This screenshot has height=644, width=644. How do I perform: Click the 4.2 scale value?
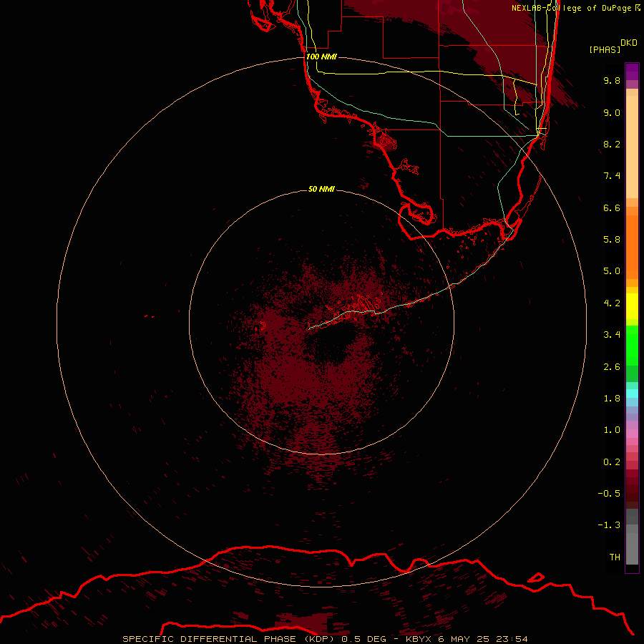[x=612, y=303]
